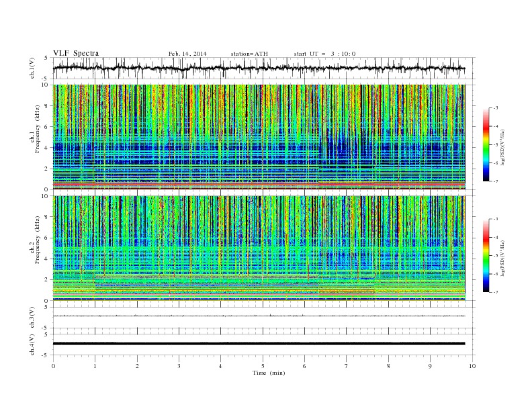Image resolution: width=532 pixels, height=411 pixels.
Task: Click time axis tick label "2"
Action: 137,366
